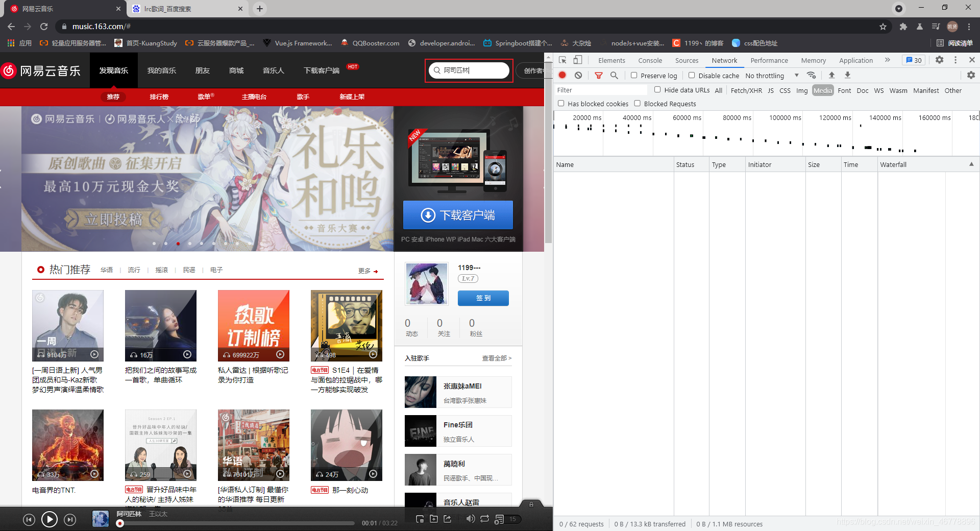Bookmark this page with the star icon

pyautogui.click(x=883, y=27)
